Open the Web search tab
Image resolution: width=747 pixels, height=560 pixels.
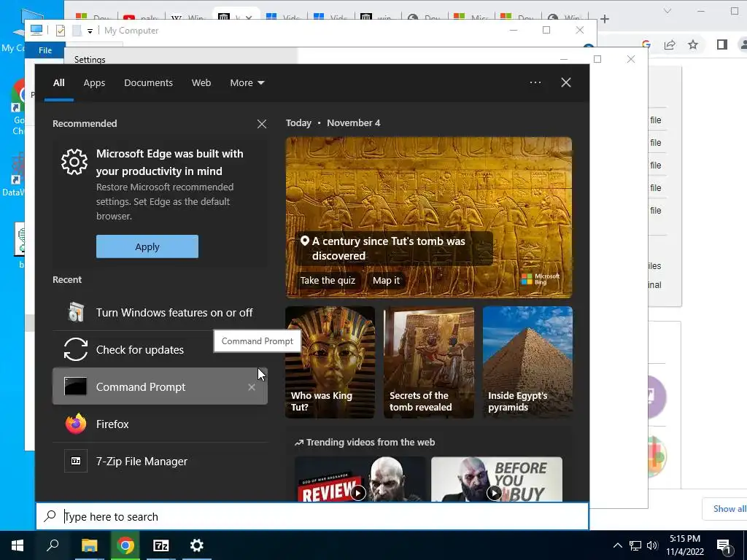(x=201, y=83)
